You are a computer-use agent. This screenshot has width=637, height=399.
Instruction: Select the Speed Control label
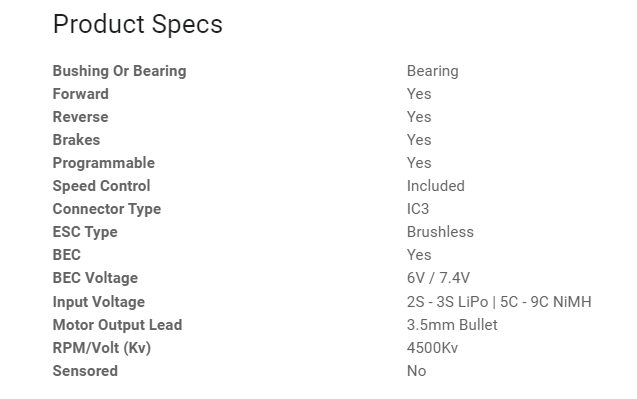pos(102,186)
